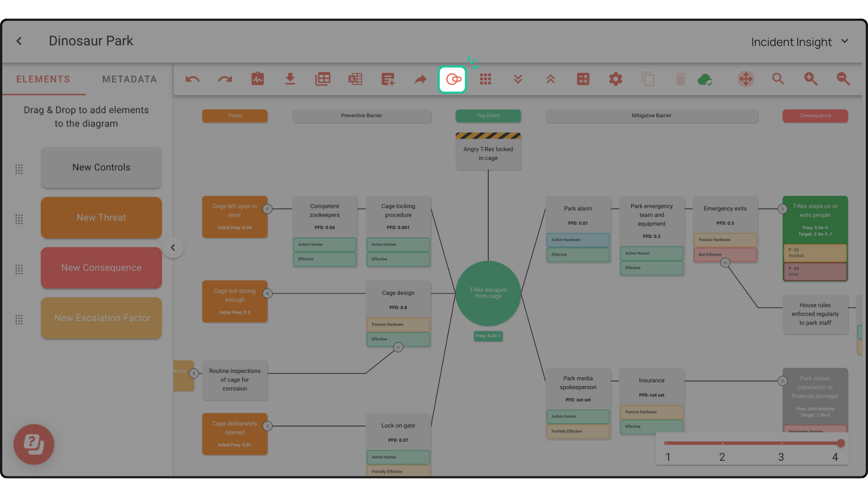Switch to the METADATA tab
868x488 pixels.
pos(129,79)
